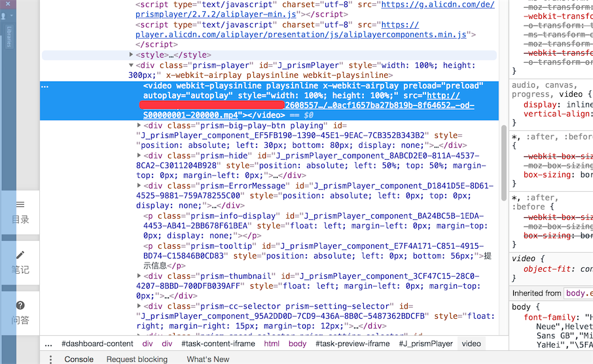The width and height of the screenshot is (593, 364).
Task: Open the user profile icon in left sidebar
Action: [3, 16]
